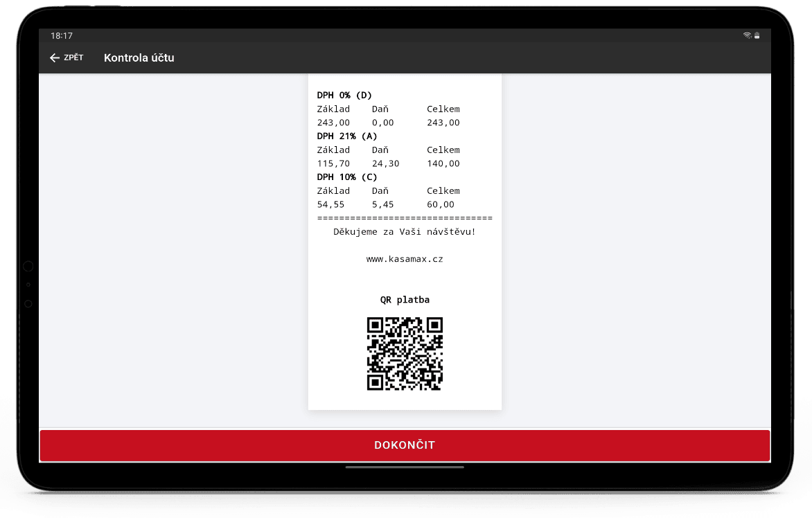
Task: Select the DPH 21% (A) heading
Action: (347, 136)
